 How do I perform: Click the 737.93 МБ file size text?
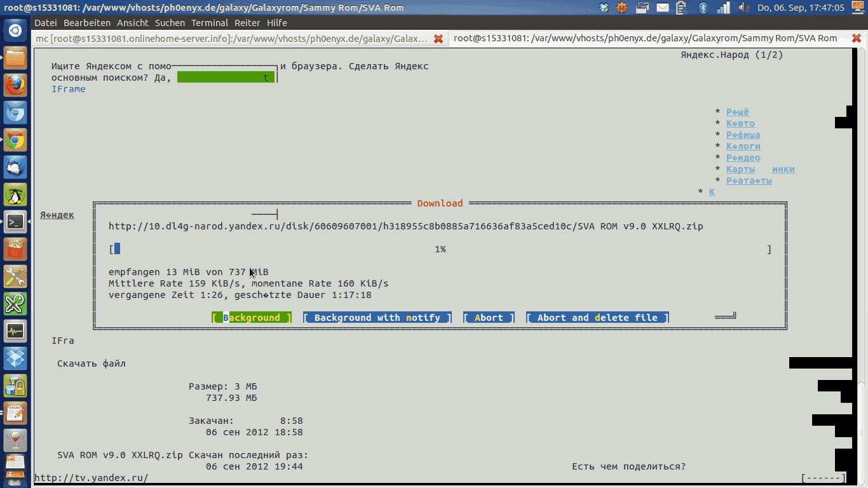(x=231, y=398)
